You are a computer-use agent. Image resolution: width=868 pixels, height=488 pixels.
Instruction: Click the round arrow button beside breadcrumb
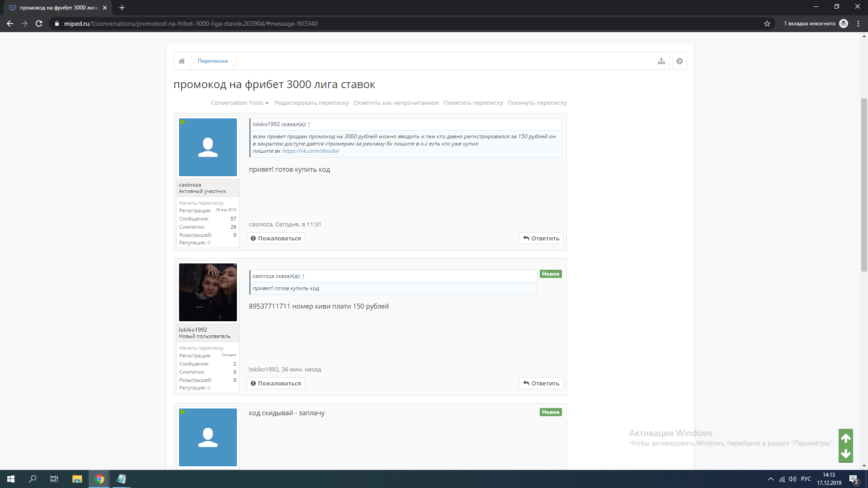[x=679, y=61]
